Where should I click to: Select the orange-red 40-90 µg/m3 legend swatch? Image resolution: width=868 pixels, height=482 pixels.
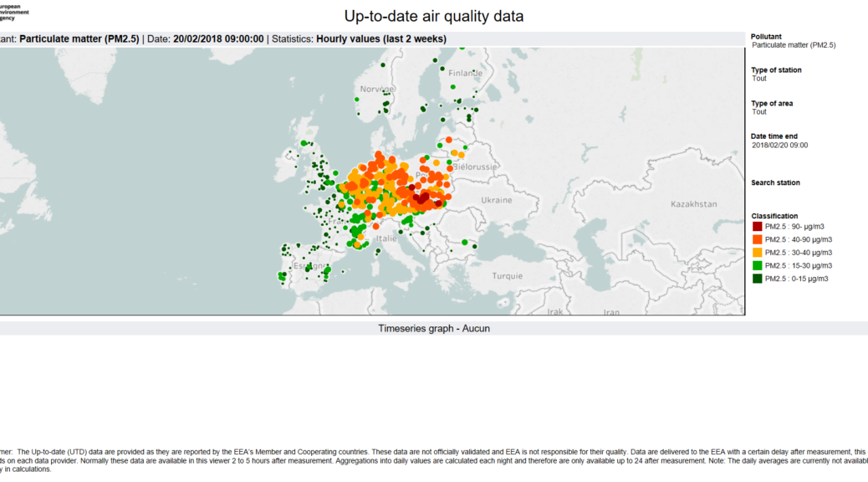pyautogui.click(x=757, y=239)
